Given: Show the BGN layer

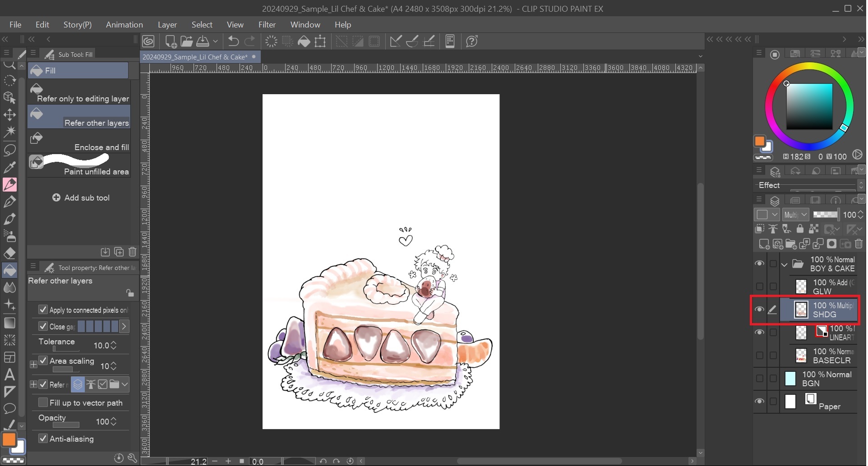Looking at the screenshot, I should 760,378.
